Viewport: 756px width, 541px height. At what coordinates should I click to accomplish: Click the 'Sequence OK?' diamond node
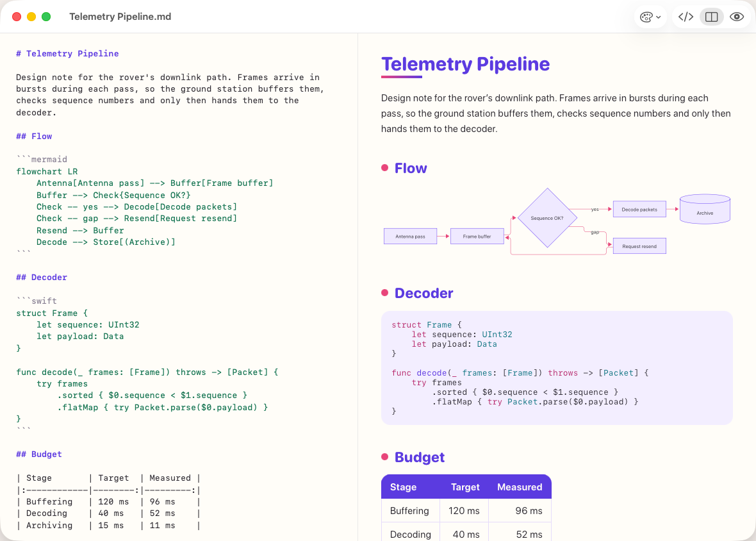(547, 218)
